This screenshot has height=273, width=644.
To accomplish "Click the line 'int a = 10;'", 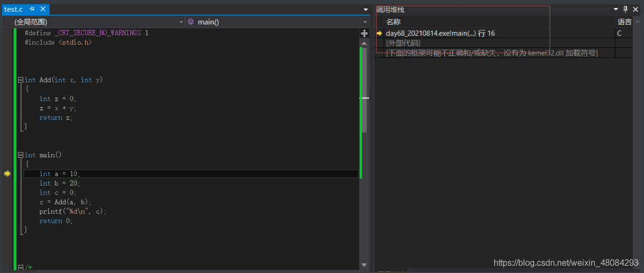I will pyautogui.click(x=60, y=174).
